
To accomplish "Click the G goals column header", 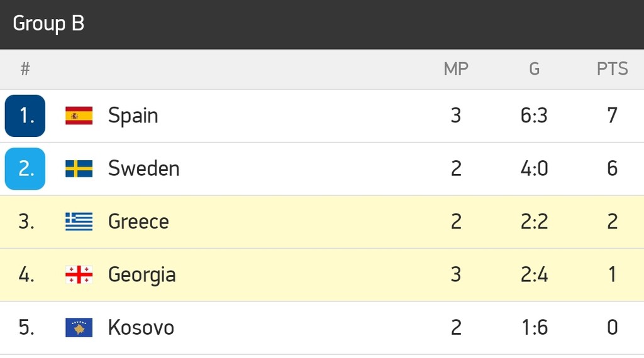I will pos(535,69).
